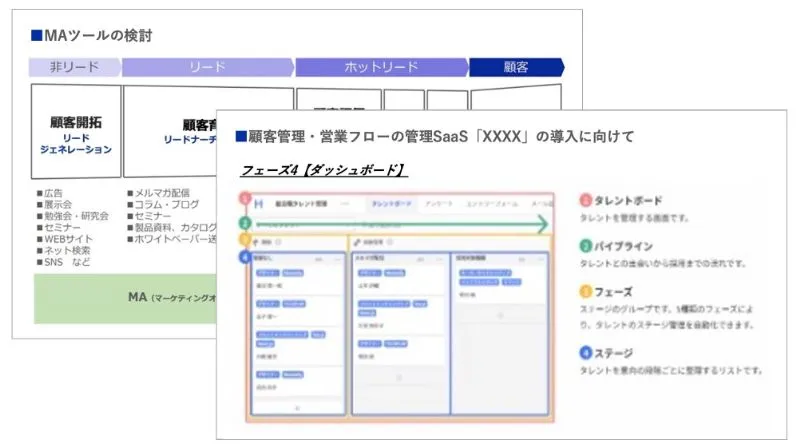800x448 pixels.
Task: Click the green pipeline arrow in dashboard
Action: [x=402, y=223]
